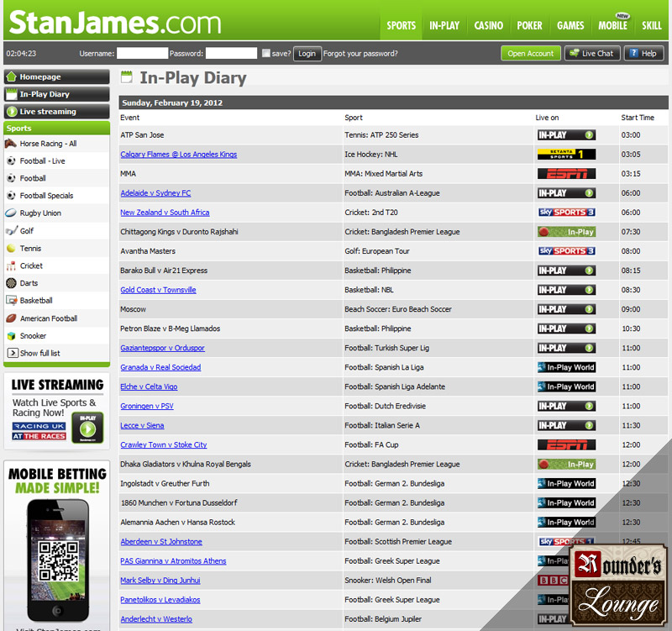Click the In-Play Diary calendar heading icon
Viewport: 672px width, 631px height.
pyautogui.click(x=127, y=77)
